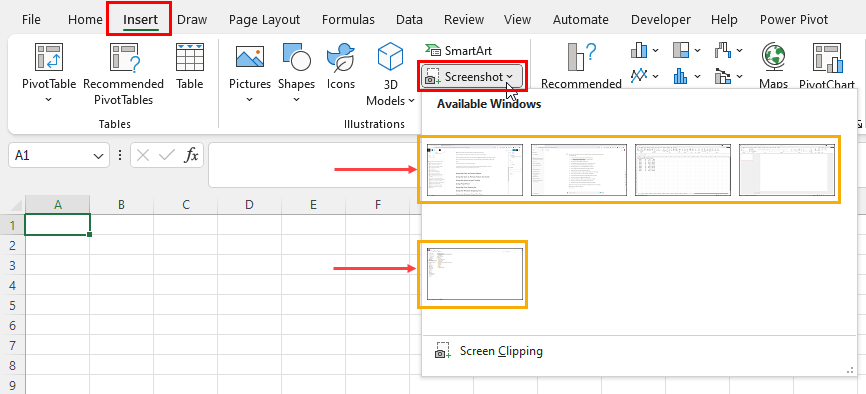Open the View tab
The image size is (866, 394).
click(518, 20)
